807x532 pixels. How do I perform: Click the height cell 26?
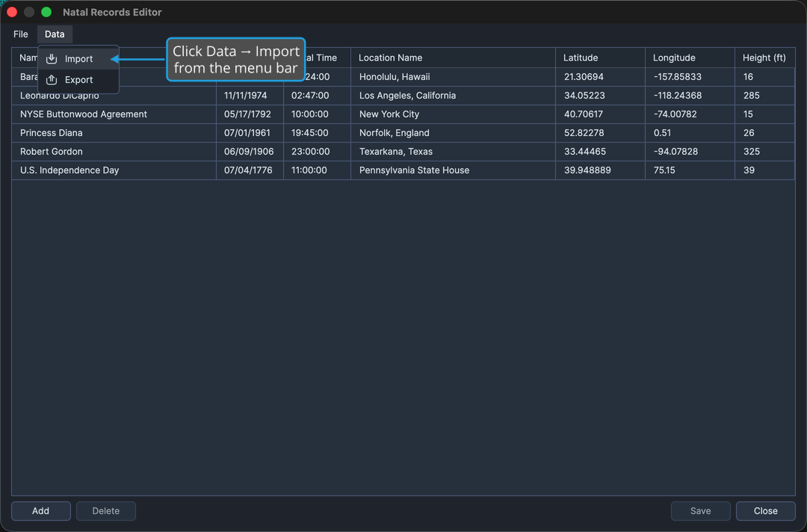click(765, 133)
